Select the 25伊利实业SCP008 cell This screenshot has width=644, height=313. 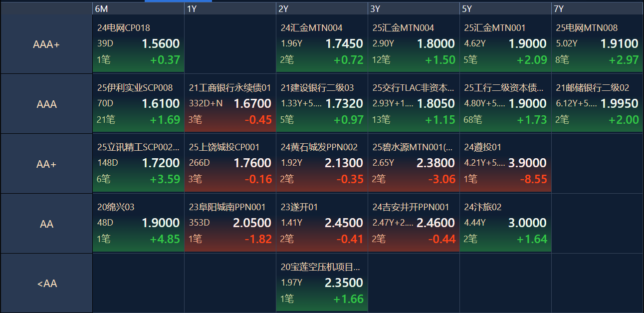pos(138,103)
